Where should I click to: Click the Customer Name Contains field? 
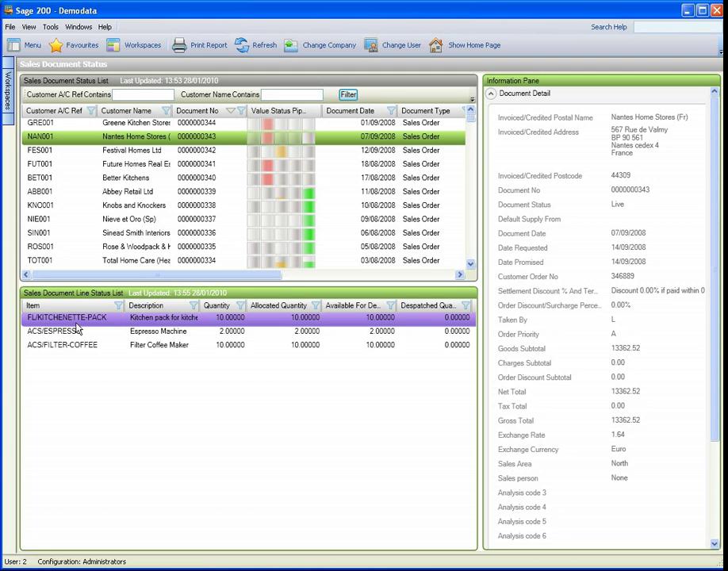point(292,94)
